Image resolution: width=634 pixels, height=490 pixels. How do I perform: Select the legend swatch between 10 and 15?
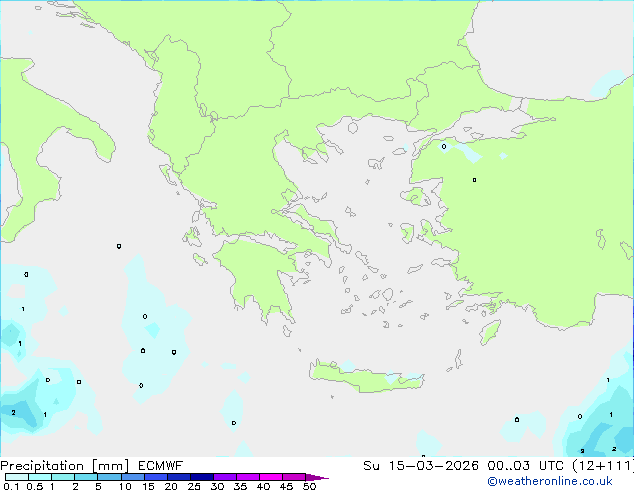click(133, 477)
